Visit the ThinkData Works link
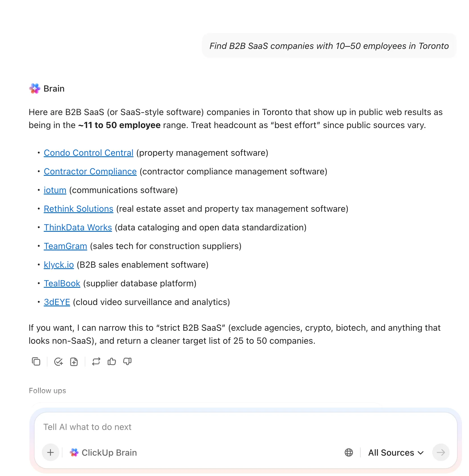This screenshot has width=469, height=476. point(78,227)
